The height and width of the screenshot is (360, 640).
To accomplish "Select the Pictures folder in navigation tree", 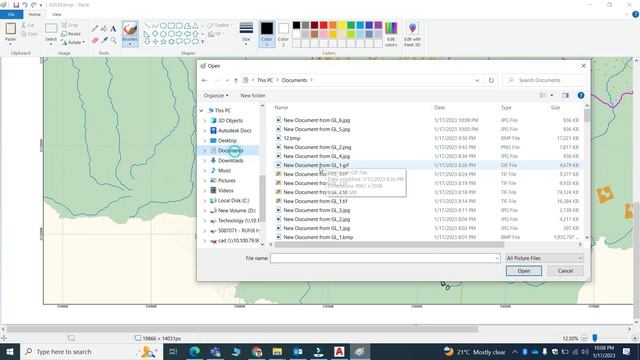I will [227, 181].
